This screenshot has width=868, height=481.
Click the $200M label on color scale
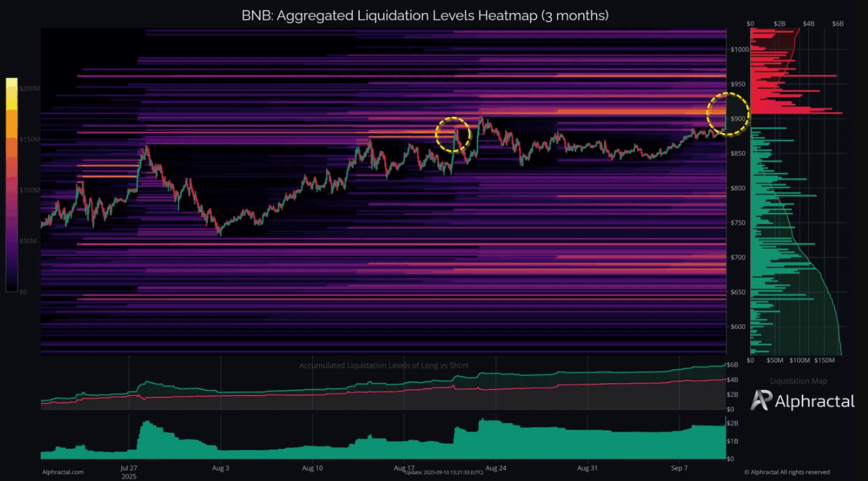[31, 89]
